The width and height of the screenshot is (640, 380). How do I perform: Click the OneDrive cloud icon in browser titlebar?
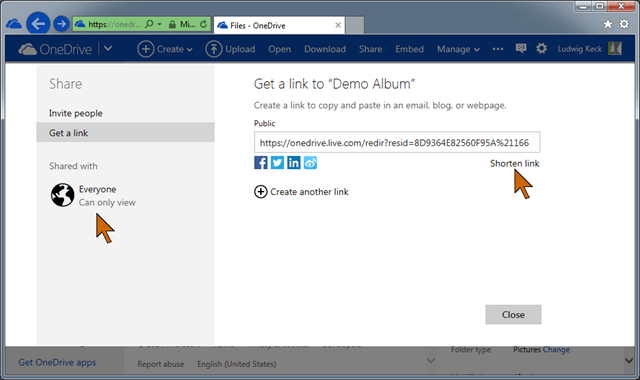pyautogui.click(x=14, y=24)
